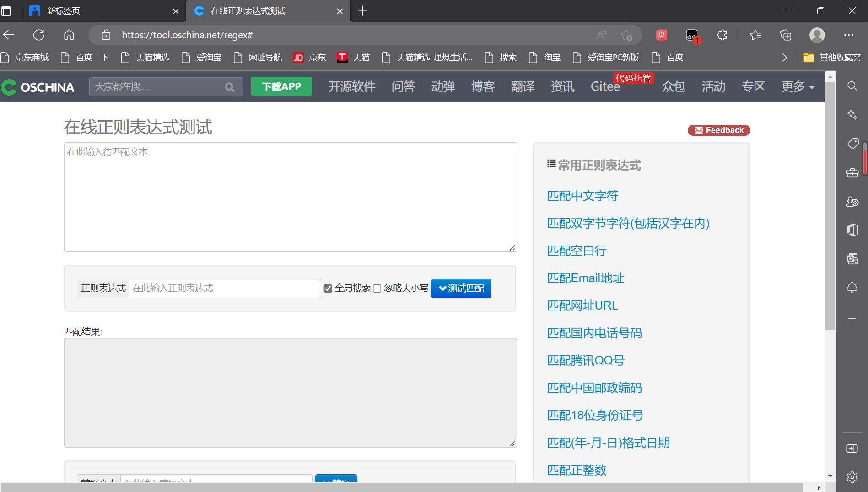
Task: Select the 匹配Email地址 link
Action: tap(586, 278)
